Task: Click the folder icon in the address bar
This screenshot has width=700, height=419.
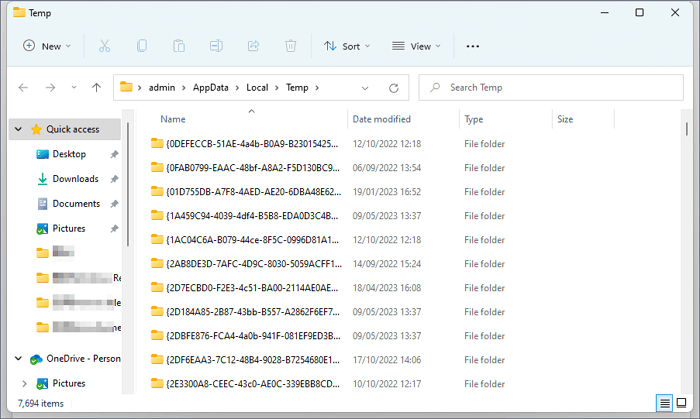Action: click(x=126, y=87)
